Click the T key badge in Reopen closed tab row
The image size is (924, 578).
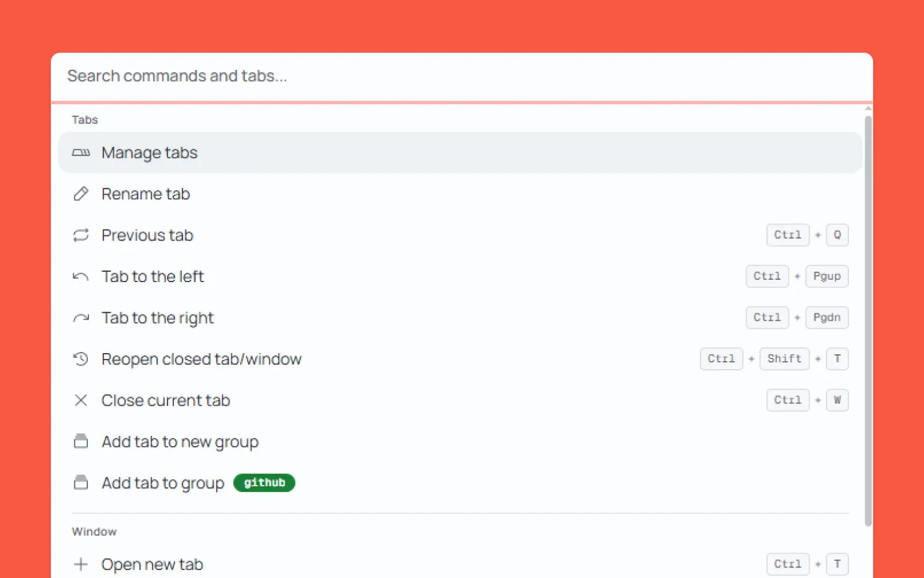(x=837, y=359)
